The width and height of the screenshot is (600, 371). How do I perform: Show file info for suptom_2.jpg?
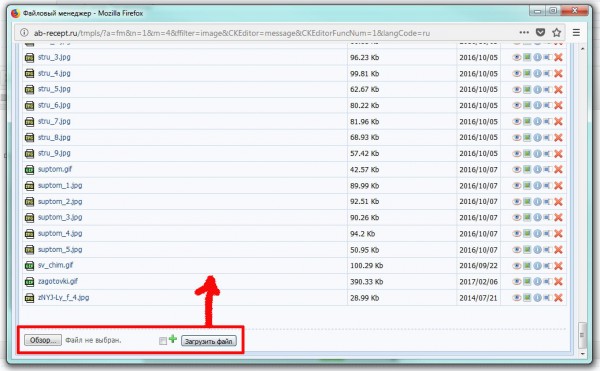pos(537,202)
